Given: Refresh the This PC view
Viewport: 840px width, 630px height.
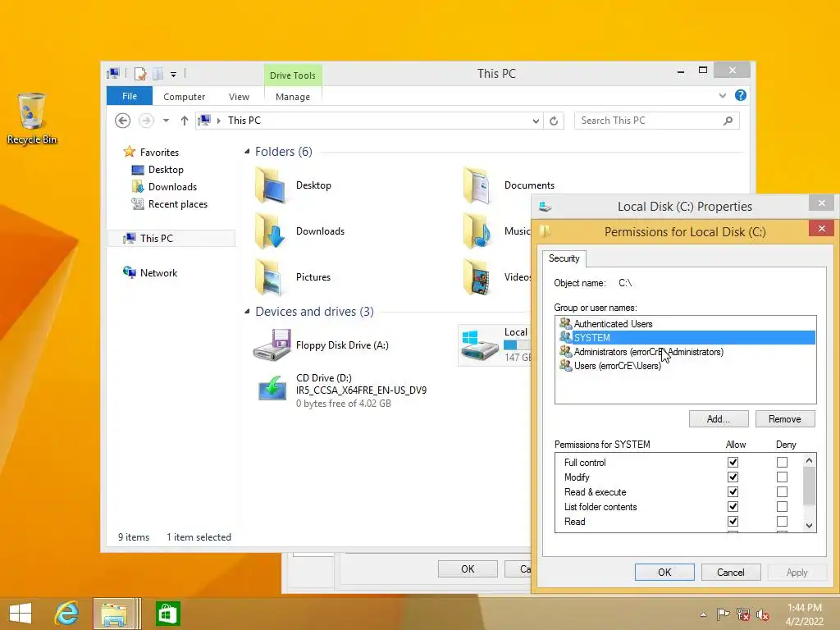Looking at the screenshot, I should [554, 121].
